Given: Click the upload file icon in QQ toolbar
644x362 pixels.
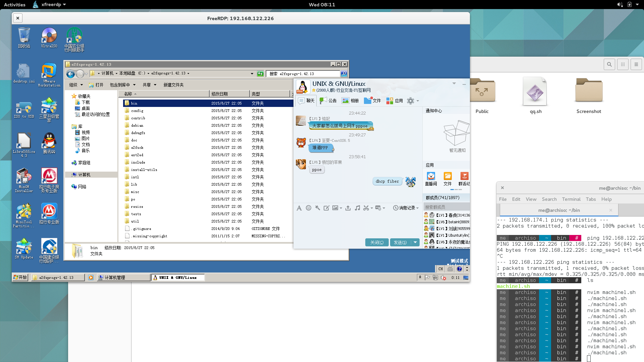Looking at the screenshot, I should click(x=348, y=208).
